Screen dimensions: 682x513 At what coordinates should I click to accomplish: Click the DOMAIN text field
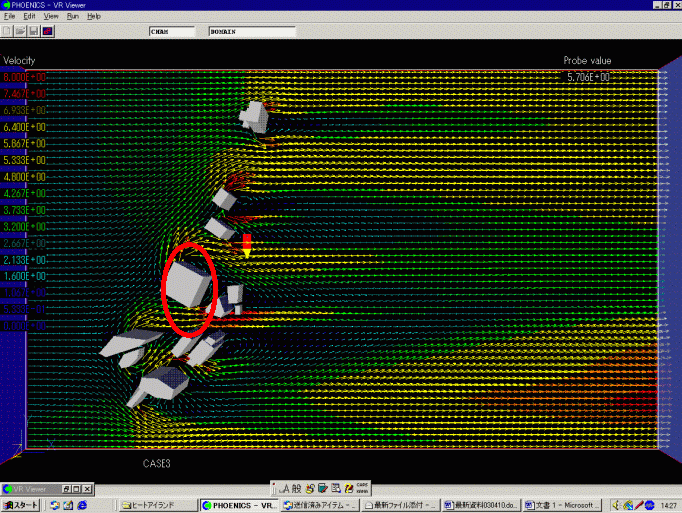pyautogui.click(x=251, y=32)
